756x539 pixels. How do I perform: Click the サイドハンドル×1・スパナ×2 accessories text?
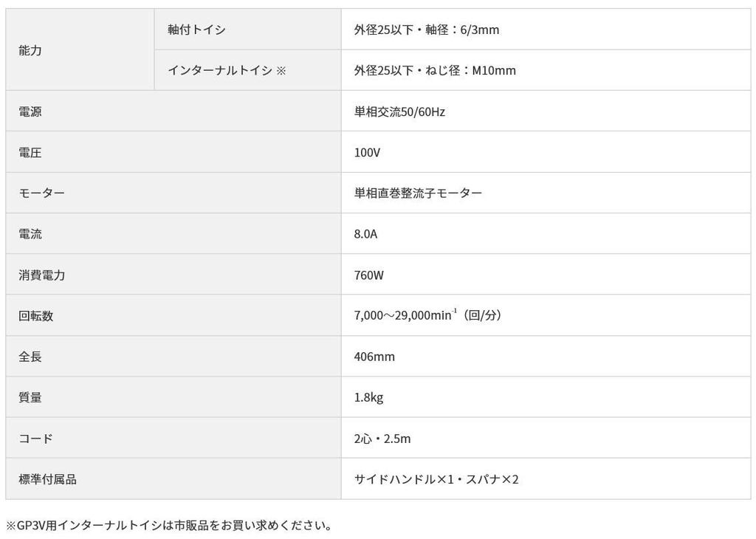[x=436, y=479]
